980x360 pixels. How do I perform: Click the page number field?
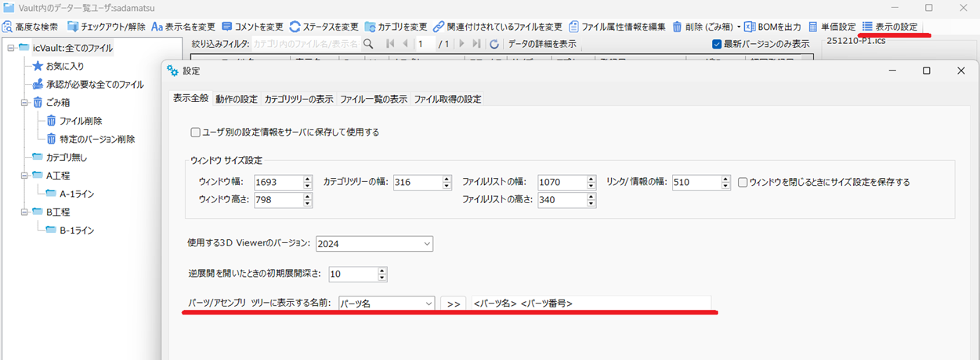point(425,44)
